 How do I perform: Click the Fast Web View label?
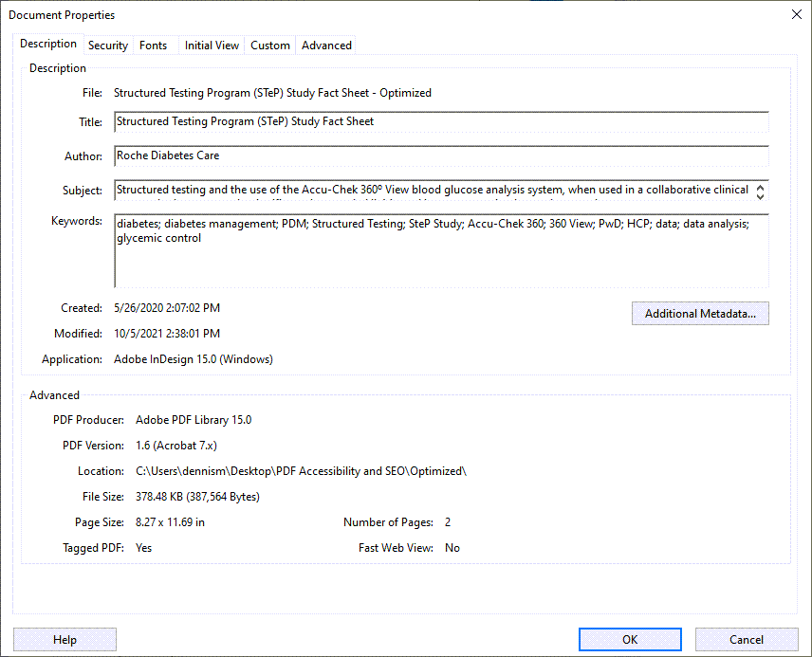coord(396,548)
